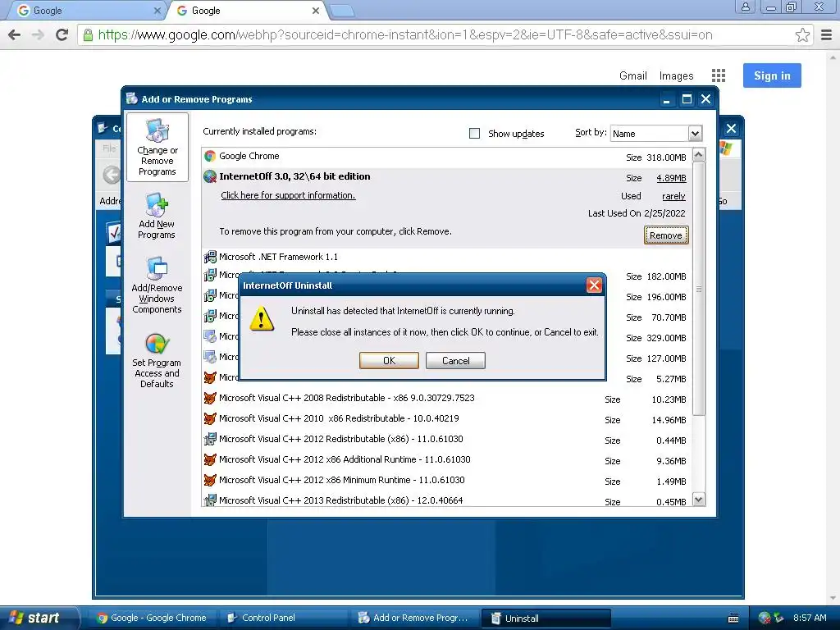The width and height of the screenshot is (840, 630).
Task: Click the taskbar clock showing 8:57 AM
Action: point(810,618)
